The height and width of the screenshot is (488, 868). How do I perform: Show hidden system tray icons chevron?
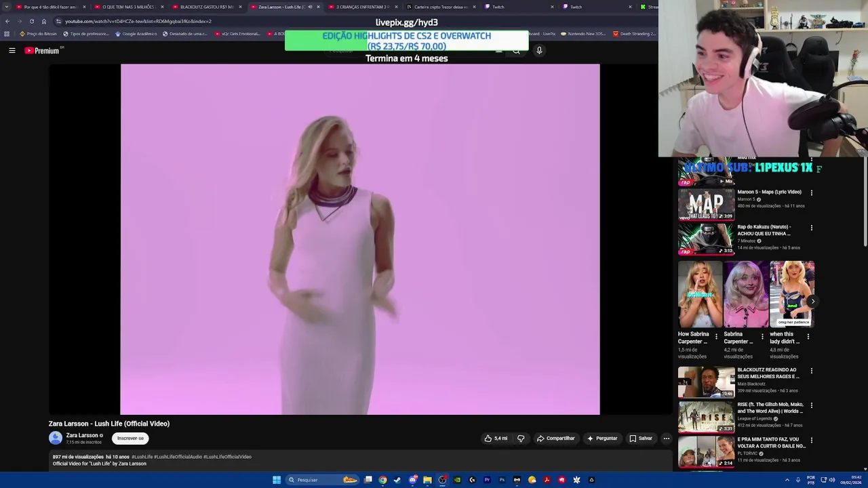pos(787,480)
